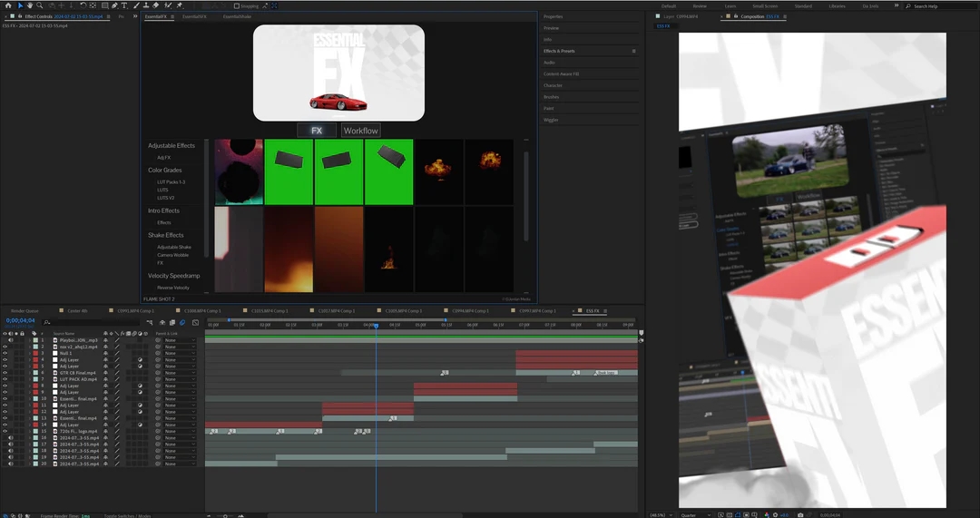The height and width of the screenshot is (518, 980).
Task: Select the Zoom tool magnifier
Action: point(39,5)
